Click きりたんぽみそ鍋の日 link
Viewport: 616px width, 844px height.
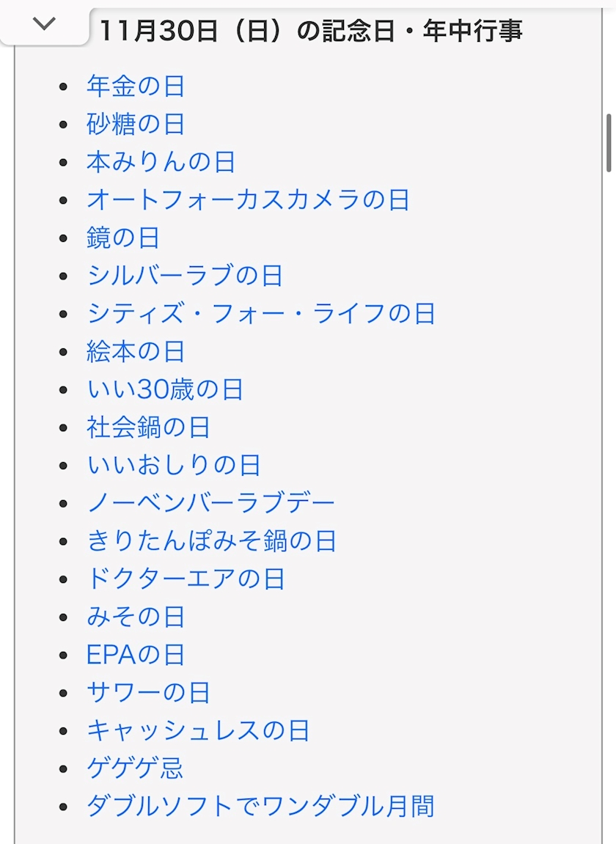click(x=211, y=541)
